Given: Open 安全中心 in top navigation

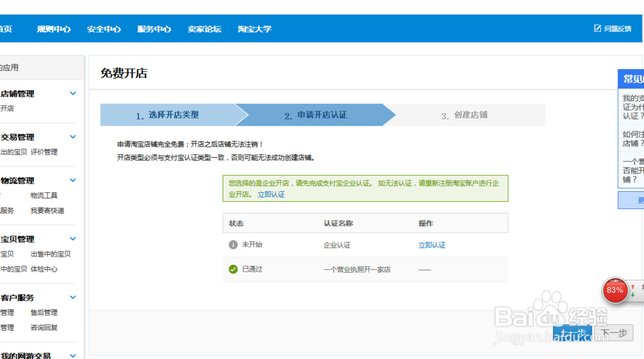Looking at the screenshot, I should pos(104,29).
